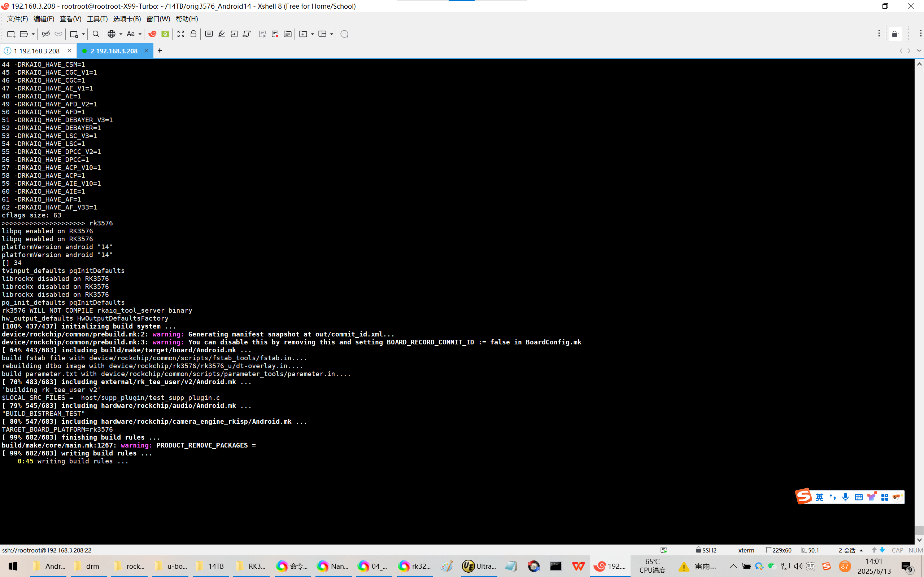Open the search magnifier tool
Screen dimensions: 924x577
(x=96, y=34)
